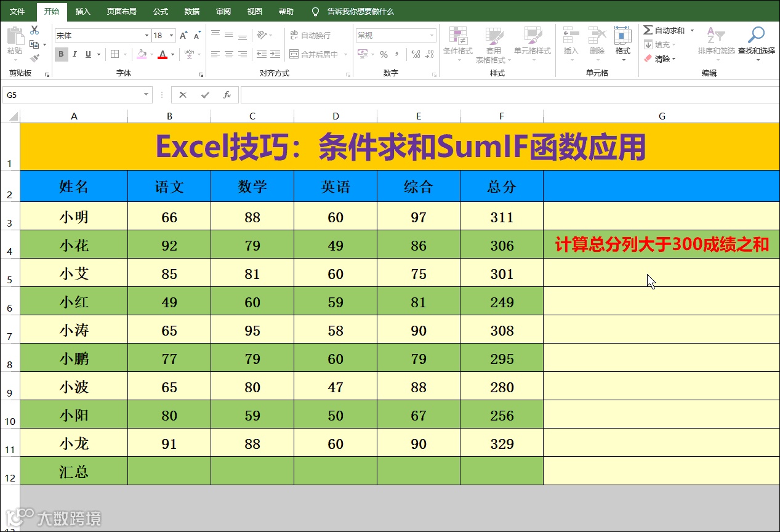Click the Clear (清除) button

pos(660,59)
